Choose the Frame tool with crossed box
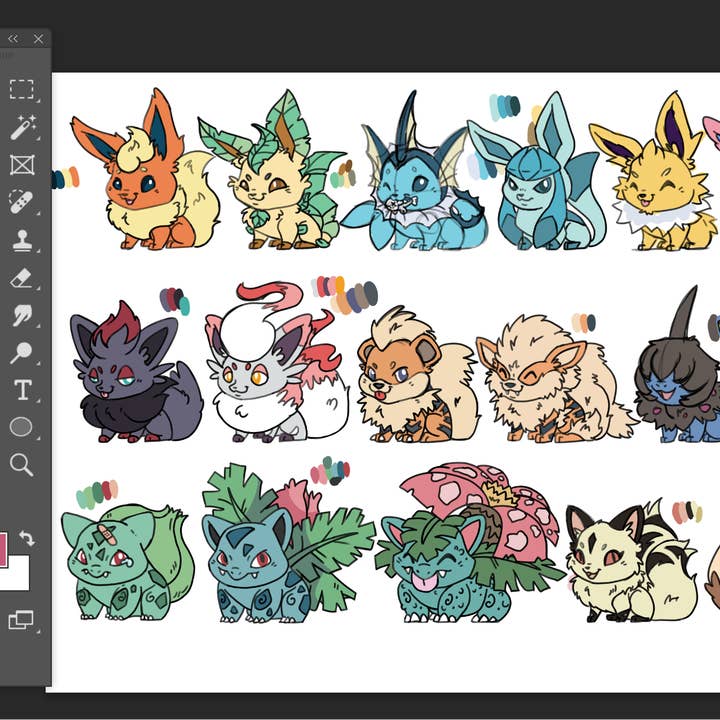 coord(21,165)
